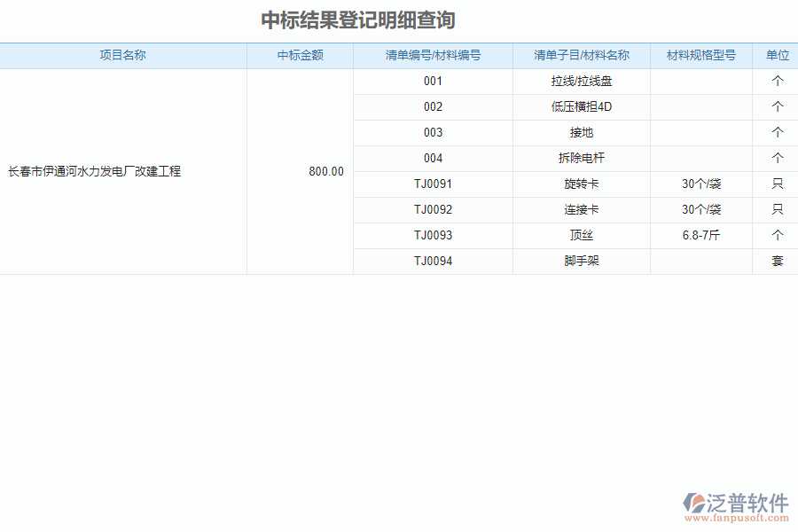Click the 单位 column header
The height and width of the screenshot is (532, 798).
click(775, 54)
